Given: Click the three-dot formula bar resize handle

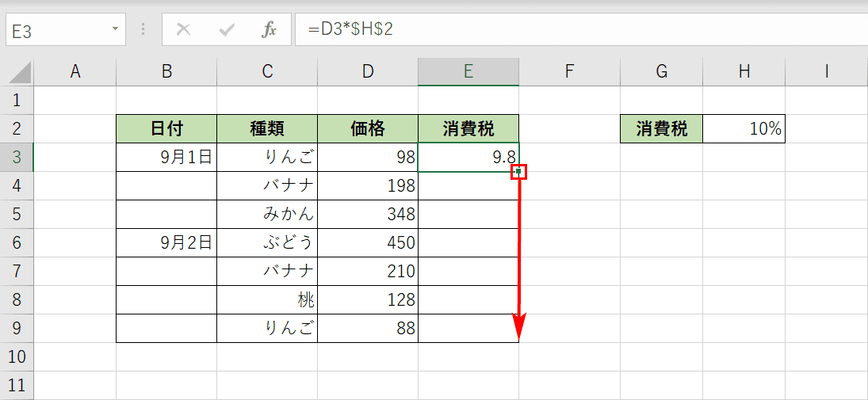Looking at the screenshot, I should [144, 30].
